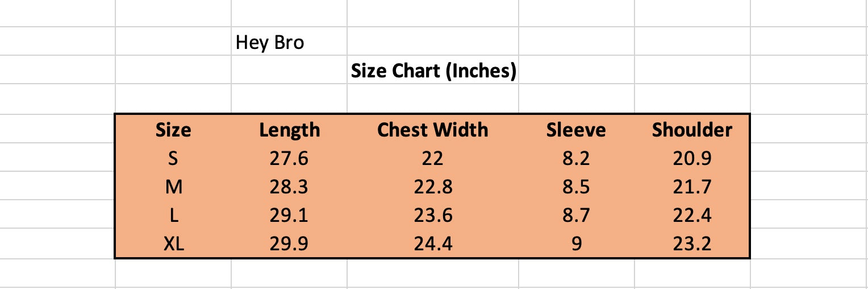
Task: Select the Sleeve header cell
Action: pos(576,129)
